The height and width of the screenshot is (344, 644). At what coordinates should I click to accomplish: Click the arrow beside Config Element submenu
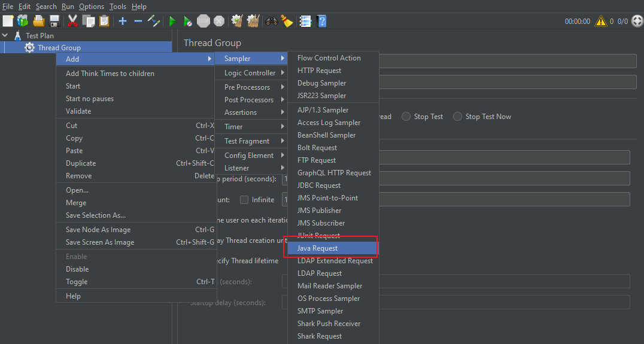point(282,155)
